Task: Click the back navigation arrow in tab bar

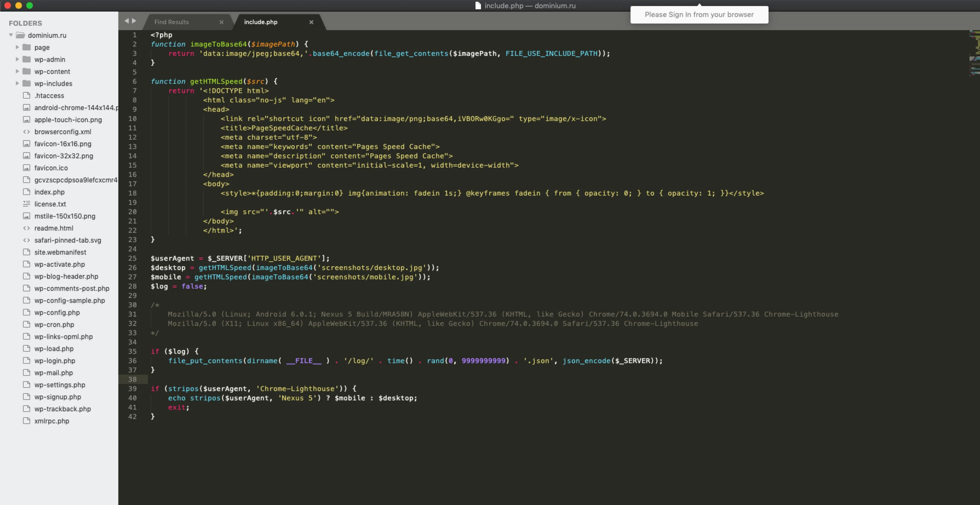Action: [127, 21]
